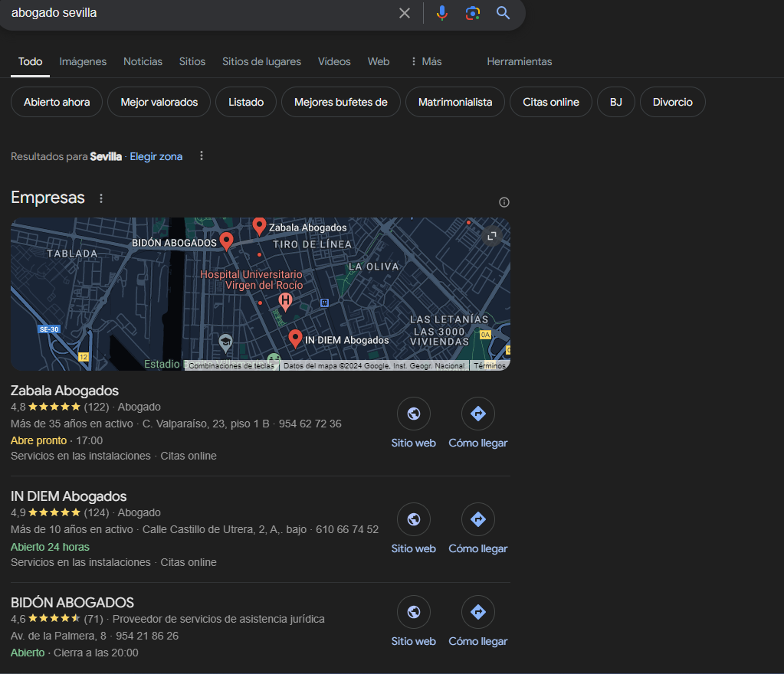Switch to the Todo tab
This screenshot has width=784, height=674.
[x=30, y=61]
